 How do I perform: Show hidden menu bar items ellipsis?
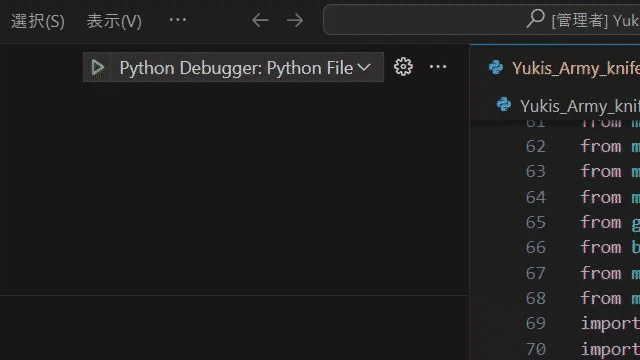tap(178, 20)
